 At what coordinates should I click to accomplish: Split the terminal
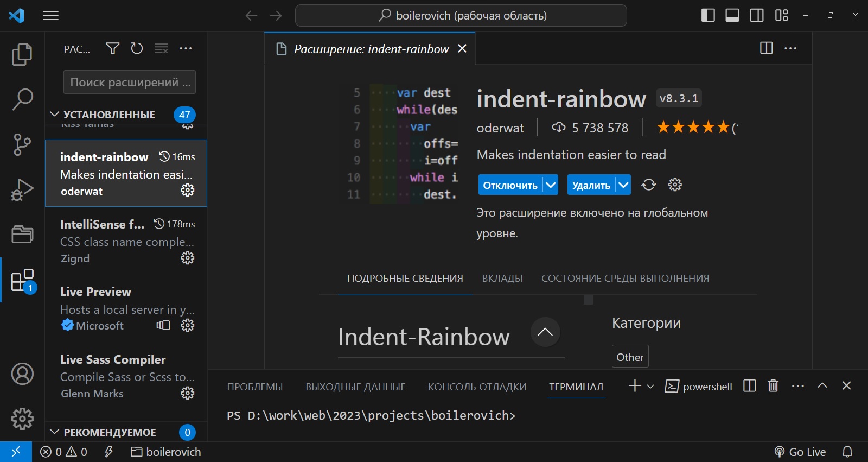[x=750, y=386]
